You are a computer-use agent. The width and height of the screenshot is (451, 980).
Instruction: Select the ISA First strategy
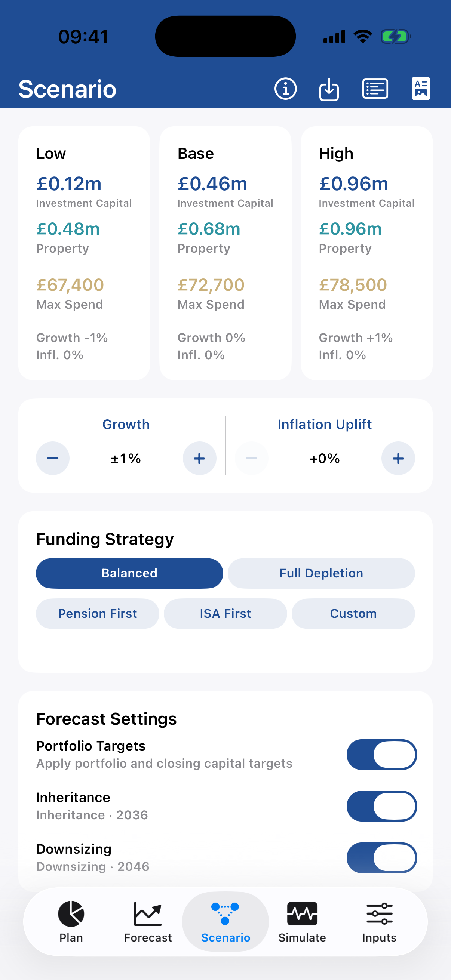pyautogui.click(x=225, y=613)
